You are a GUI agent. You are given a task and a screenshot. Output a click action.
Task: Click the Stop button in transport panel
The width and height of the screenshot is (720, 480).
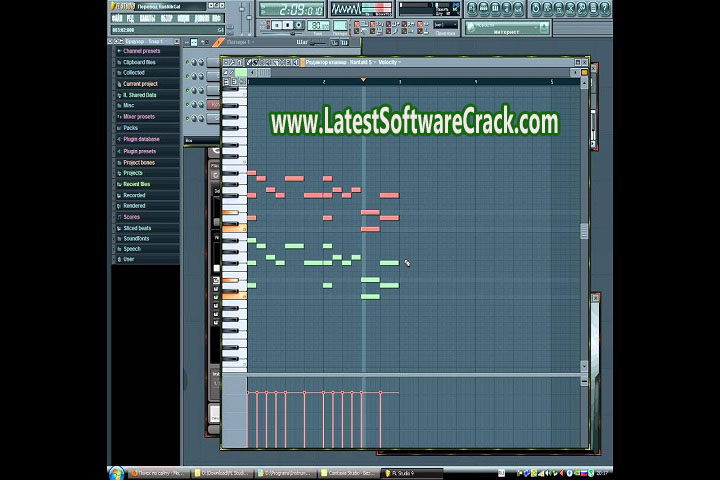288,25
